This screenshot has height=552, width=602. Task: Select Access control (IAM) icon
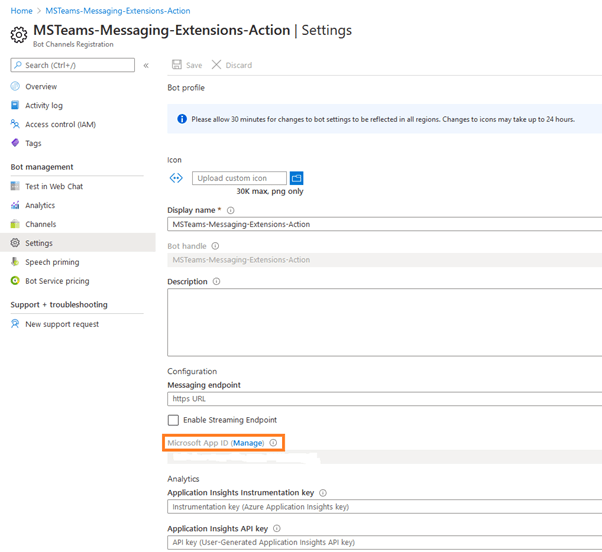pos(15,124)
